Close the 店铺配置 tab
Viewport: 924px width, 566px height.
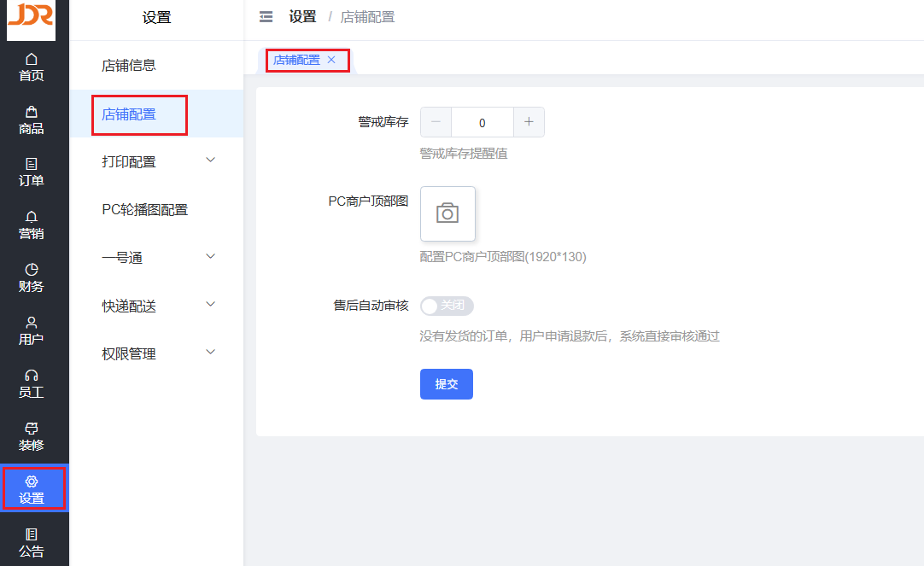(331, 60)
